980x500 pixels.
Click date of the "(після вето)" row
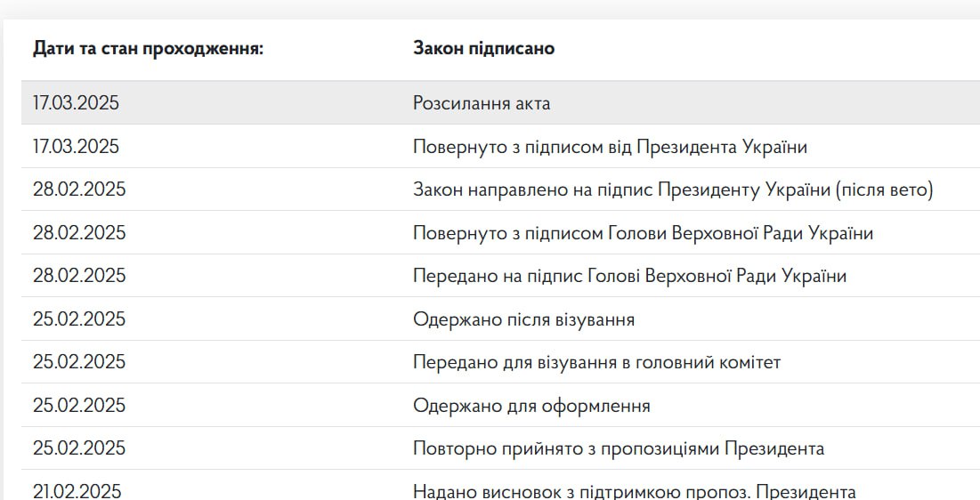click(x=79, y=190)
